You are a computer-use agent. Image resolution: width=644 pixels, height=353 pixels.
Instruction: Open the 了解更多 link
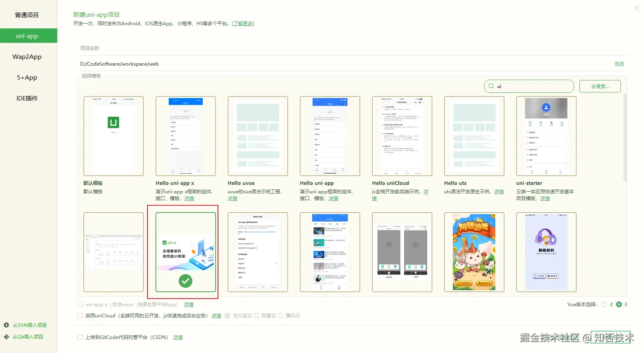243,24
